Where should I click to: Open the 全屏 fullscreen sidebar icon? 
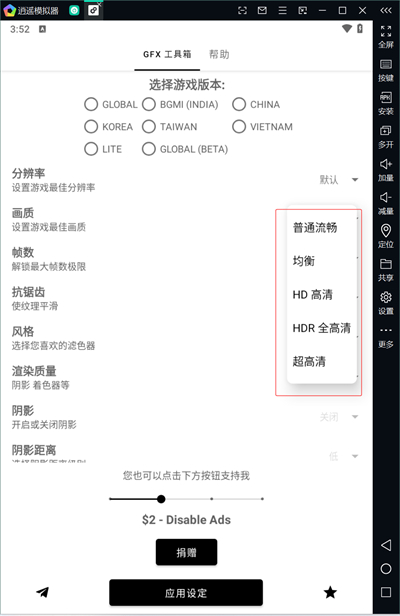click(x=386, y=37)
